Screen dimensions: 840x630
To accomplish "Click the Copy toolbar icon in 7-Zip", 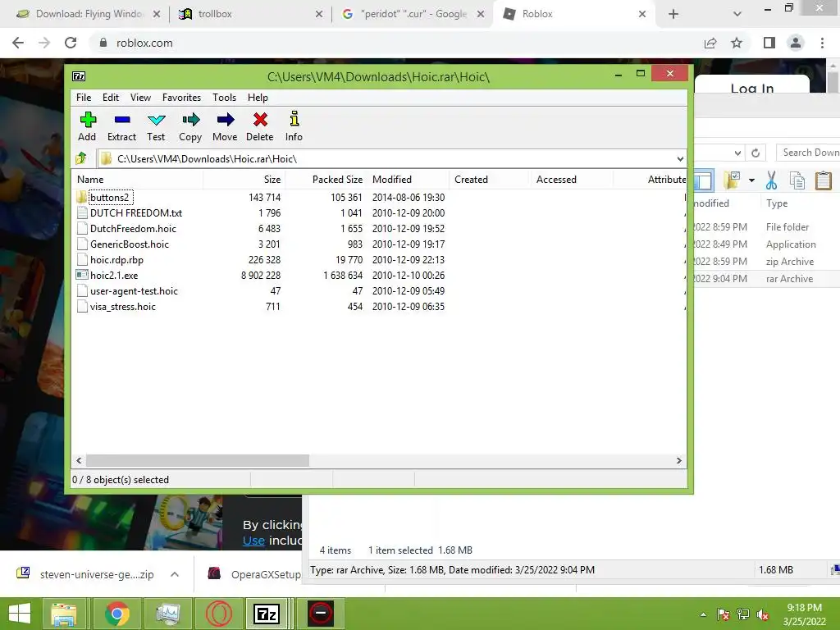I will click(x=190, y=126).
